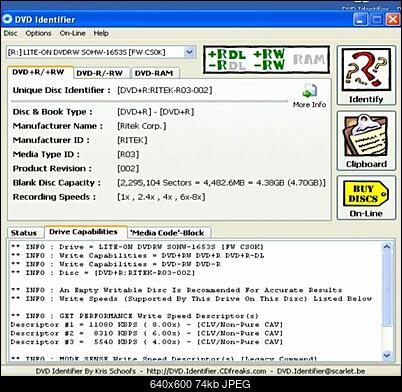Click the '[RITEK]' manufacturer ID value
The width and height of the screenshot is (402, 392).
coord(132,140)
